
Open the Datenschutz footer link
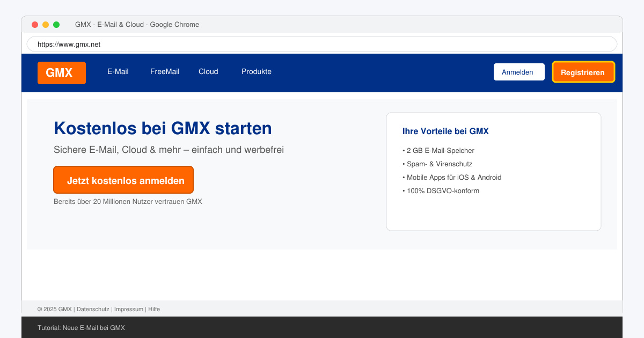(93, 309)
